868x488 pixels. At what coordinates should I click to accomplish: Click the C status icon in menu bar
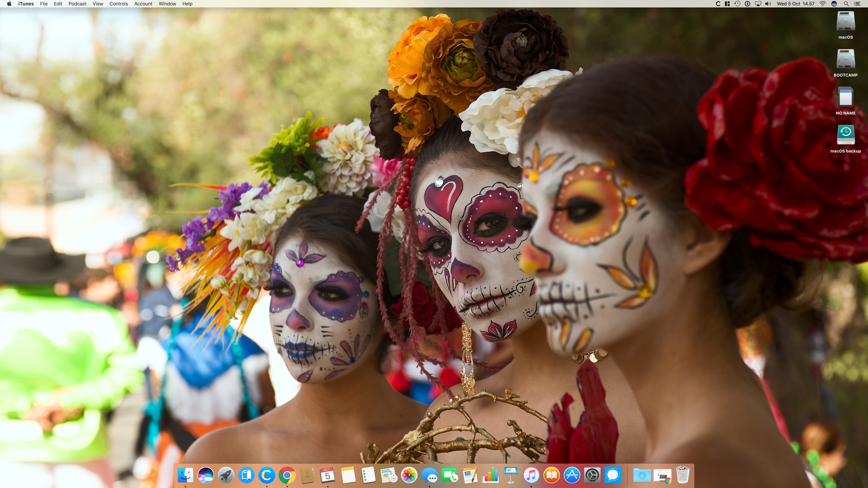[x=718, y=4]
